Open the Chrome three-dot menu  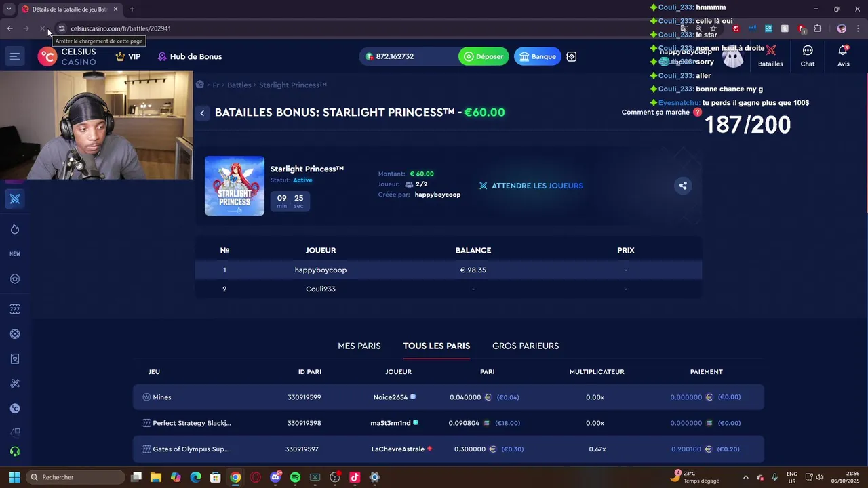(858, 28)
